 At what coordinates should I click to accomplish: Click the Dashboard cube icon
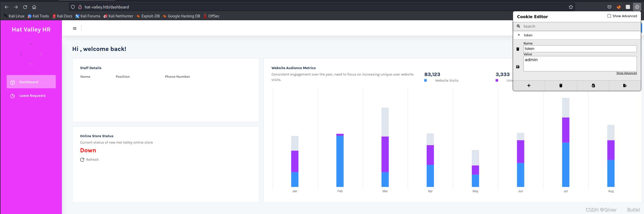pos(13,82)
